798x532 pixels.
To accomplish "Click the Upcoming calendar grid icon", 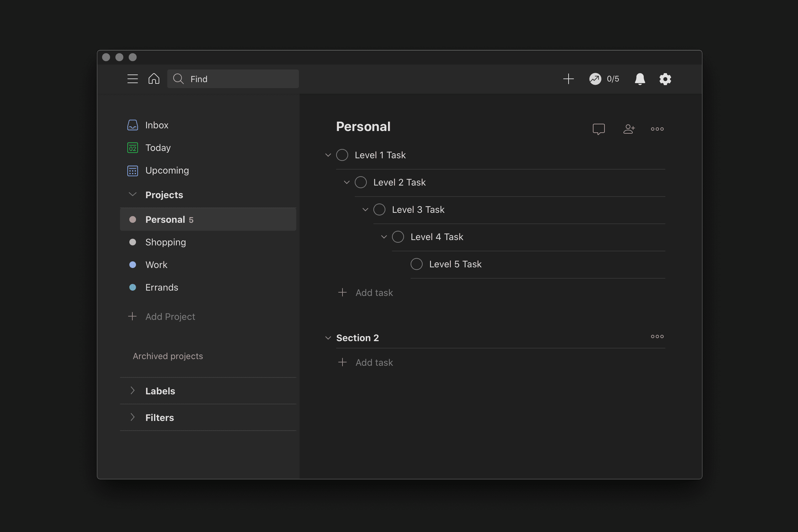I will tap(132, 170).
